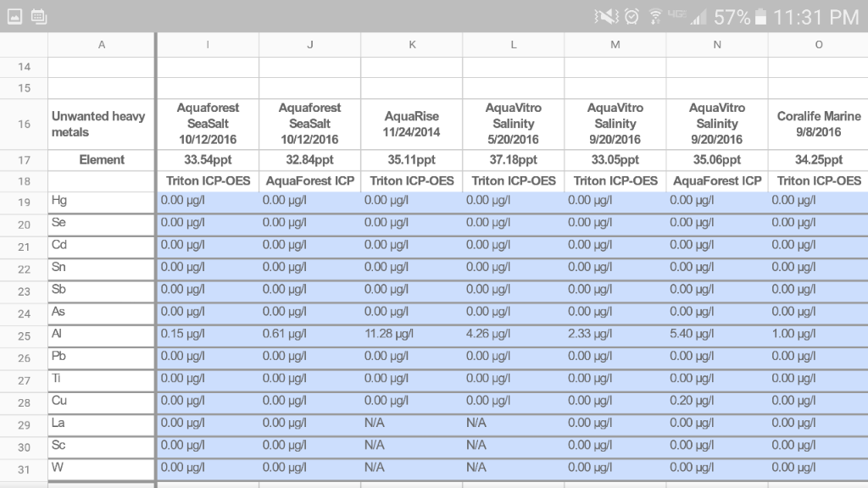Tap the 11:31 PM clock

click(815, 17)
